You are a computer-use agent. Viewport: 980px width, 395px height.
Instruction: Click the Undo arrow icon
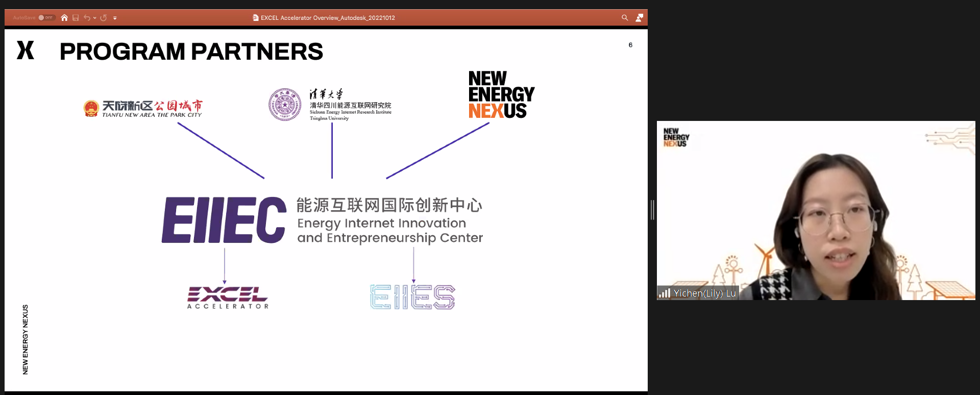coord(87,18)
